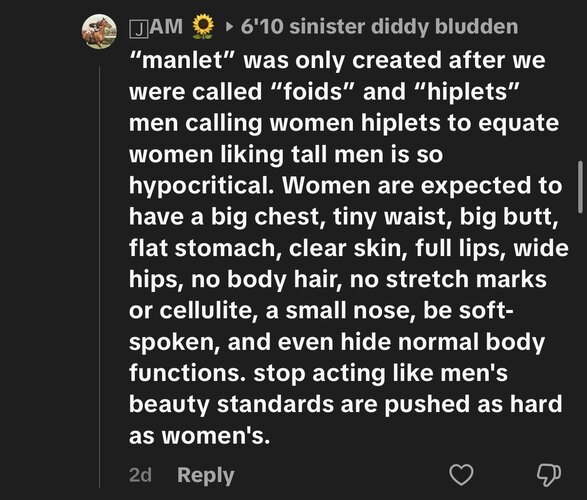Click the reply-to arrow triangle in header
The width and height of the screenshot is (587, 500).
pyautogui.click(x=229, y=27)
